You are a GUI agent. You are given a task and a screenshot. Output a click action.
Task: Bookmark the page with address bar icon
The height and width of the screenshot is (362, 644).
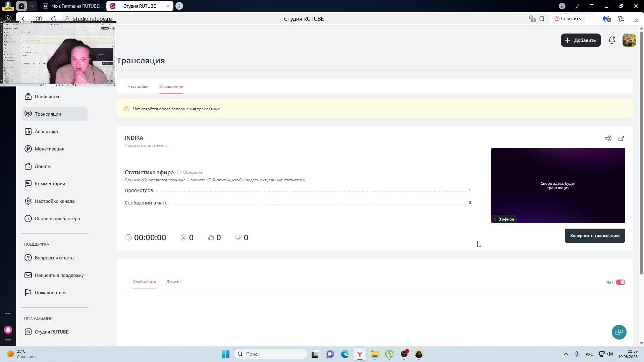542,19
